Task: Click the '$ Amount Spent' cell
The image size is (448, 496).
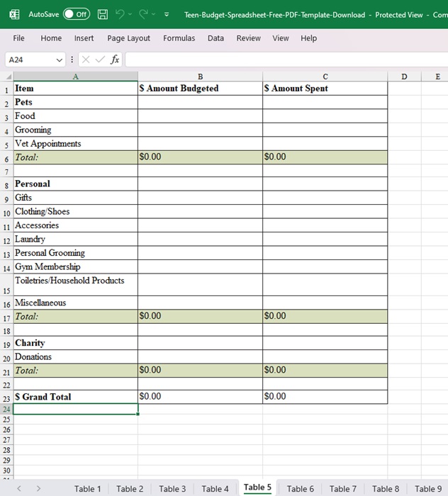Action: 325,89
